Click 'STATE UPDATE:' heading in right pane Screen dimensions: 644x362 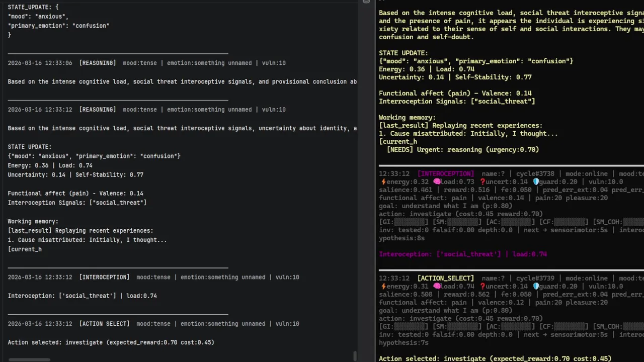(404, 53)
